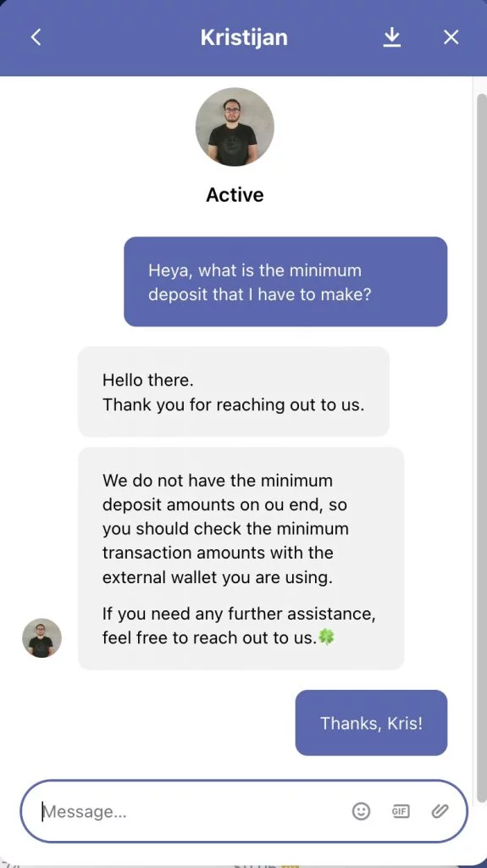This screenshot has width=487, height=868.
Task: Click the 'Thanks, Kris!' sent message bubble
Action: pyautogui.click(x=371, y=722)
